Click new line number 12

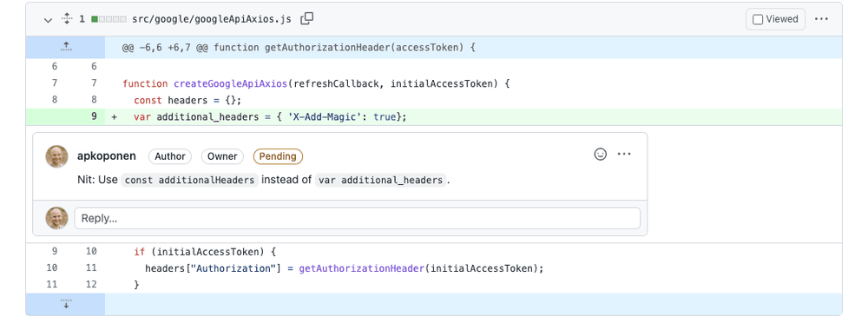click(x=91, y=285)
